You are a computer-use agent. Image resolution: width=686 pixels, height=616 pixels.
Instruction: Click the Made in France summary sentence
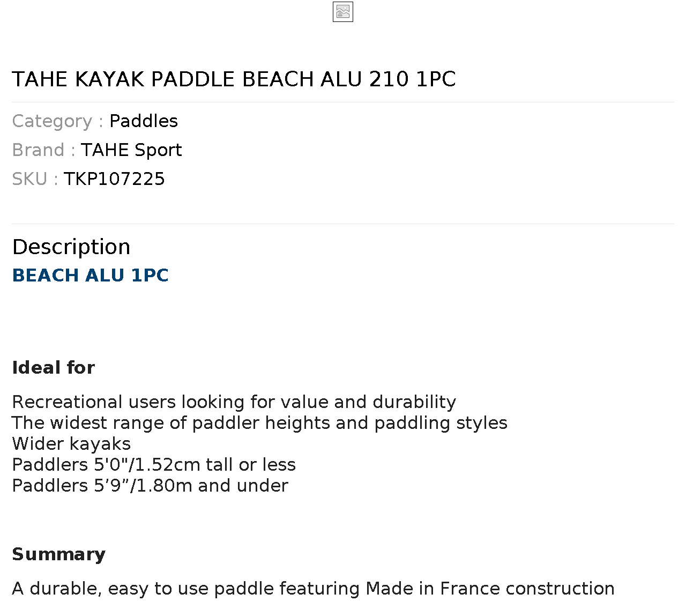pos(313,589)
